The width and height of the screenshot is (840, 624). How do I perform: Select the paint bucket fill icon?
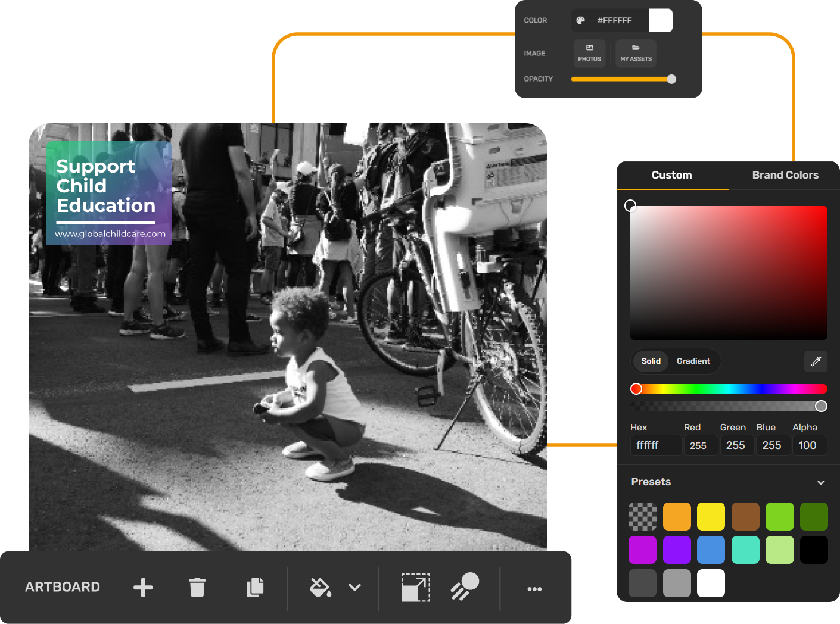(321, 588)
